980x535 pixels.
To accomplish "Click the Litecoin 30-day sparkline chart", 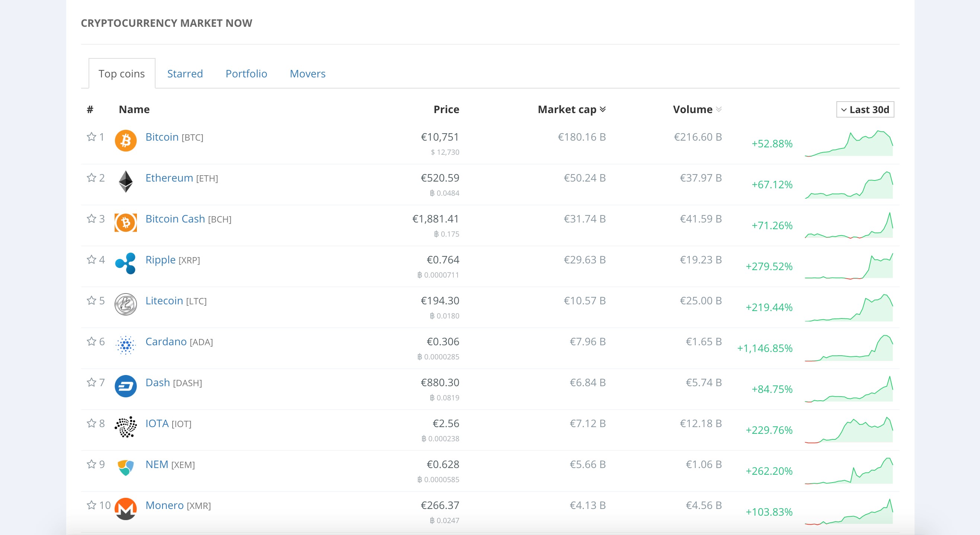I will click(x=849, y=307).
